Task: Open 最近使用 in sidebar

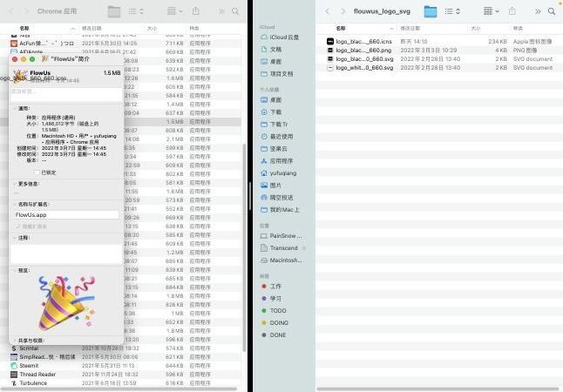Action: (x=277, y=137)
